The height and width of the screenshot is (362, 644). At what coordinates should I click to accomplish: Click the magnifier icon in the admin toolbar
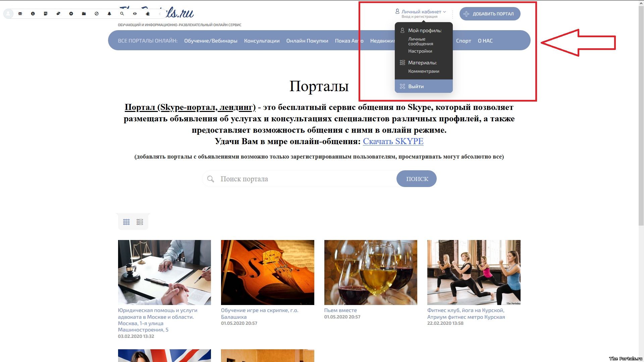coord(122,14)
